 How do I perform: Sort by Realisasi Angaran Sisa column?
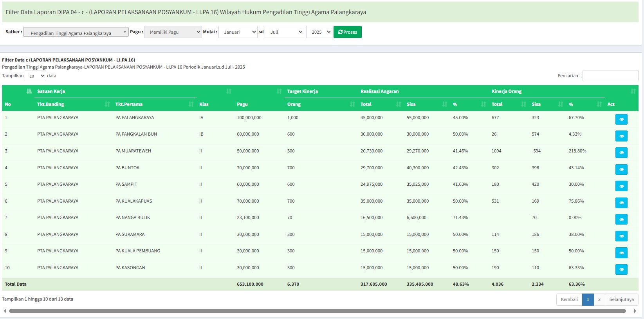(445, 104)
